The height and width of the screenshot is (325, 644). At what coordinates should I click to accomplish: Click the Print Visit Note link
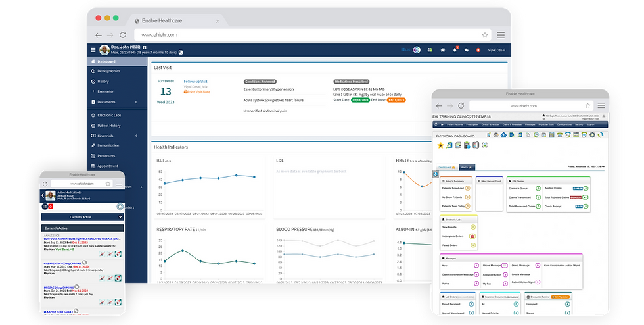tap(197, 92)
